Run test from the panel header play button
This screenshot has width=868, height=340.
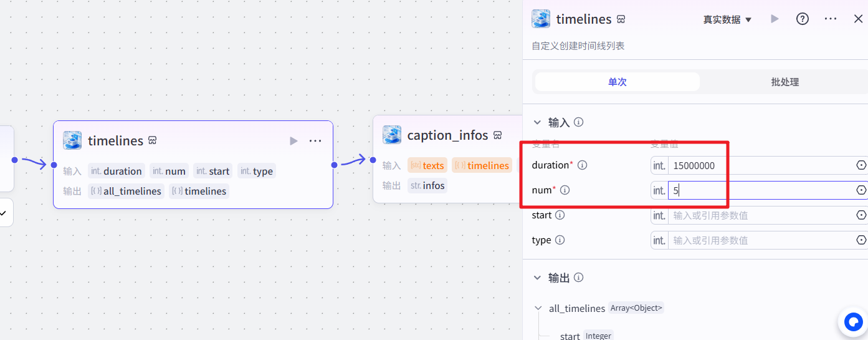[x=775, y=19]
